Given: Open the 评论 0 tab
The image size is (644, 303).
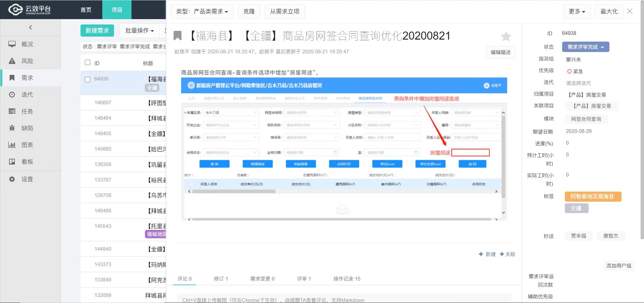Looking at the screenshot, I should (184, 279).
